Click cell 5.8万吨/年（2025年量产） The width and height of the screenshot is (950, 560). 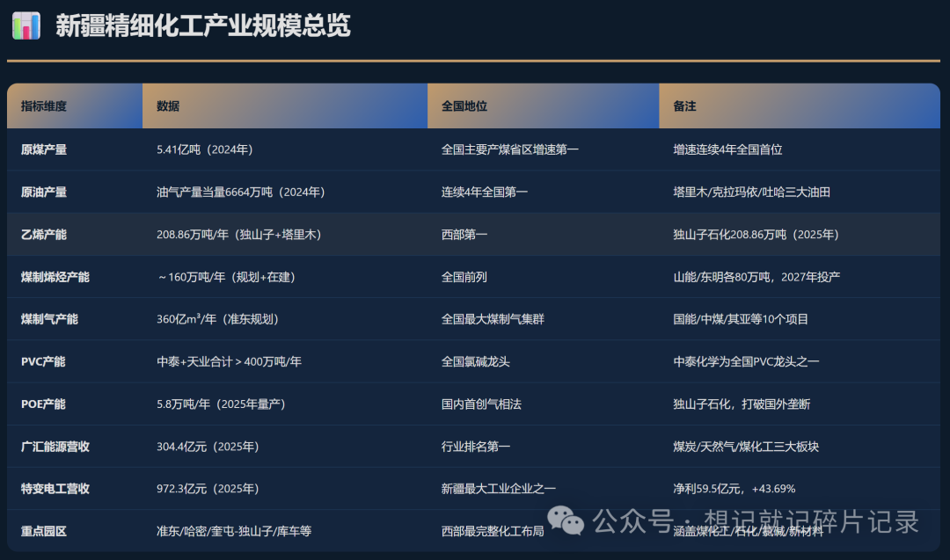[221, 404]
